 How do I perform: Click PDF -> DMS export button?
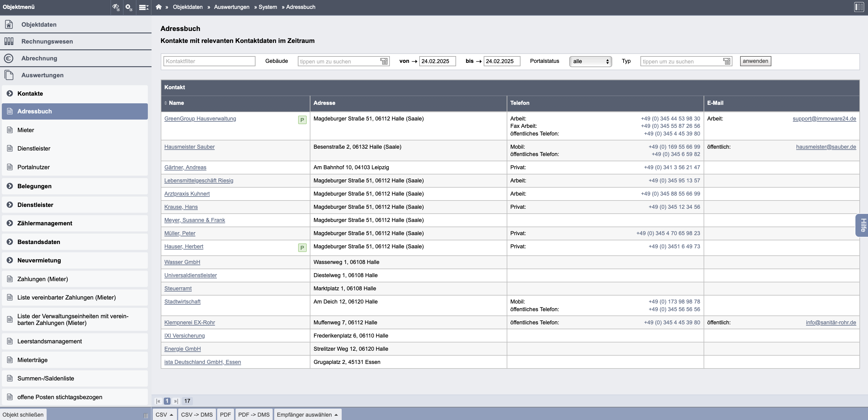(254, 414)
